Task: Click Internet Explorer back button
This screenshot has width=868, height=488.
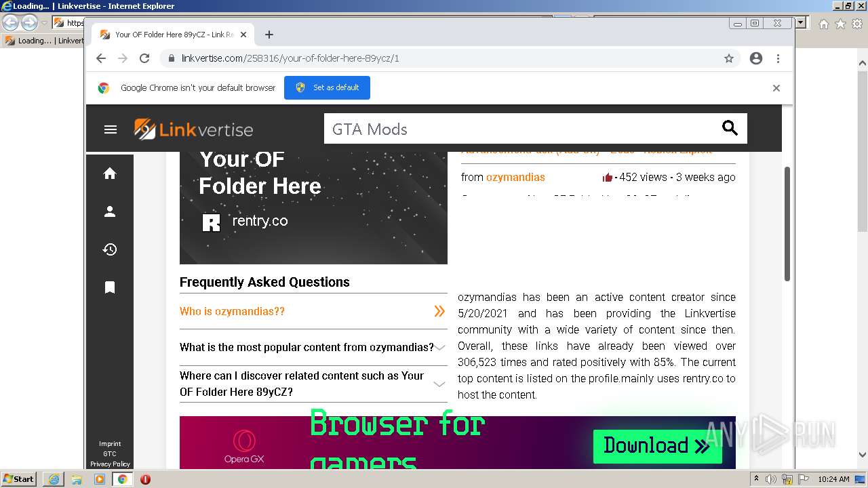Action: tap(11, 23)
